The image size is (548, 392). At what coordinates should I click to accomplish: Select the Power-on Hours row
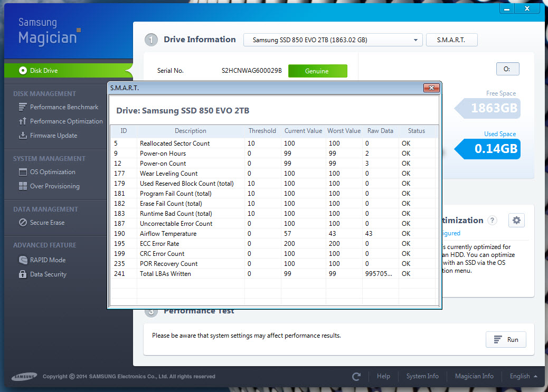click(273, 154)
